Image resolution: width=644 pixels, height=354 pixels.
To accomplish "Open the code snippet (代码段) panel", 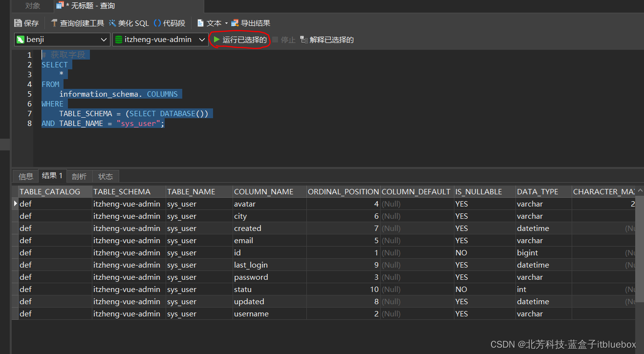I will (x=170, y=23).
